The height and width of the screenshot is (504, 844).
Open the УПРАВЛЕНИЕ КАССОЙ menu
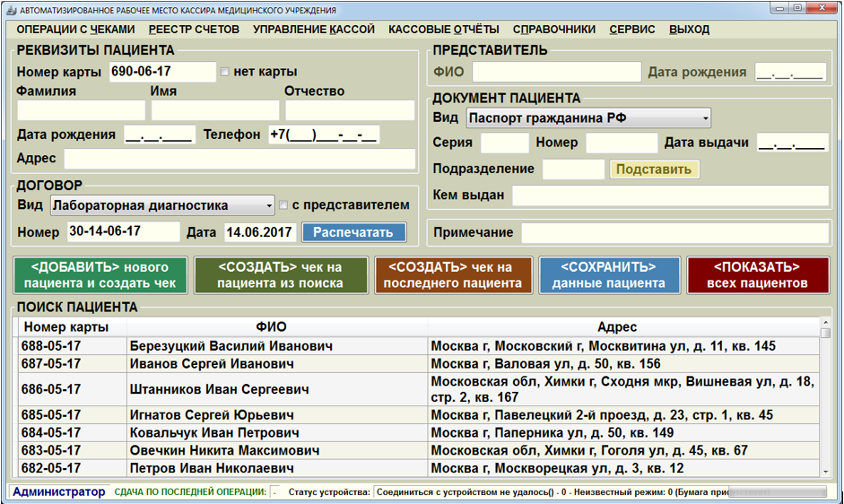[314, 30]
